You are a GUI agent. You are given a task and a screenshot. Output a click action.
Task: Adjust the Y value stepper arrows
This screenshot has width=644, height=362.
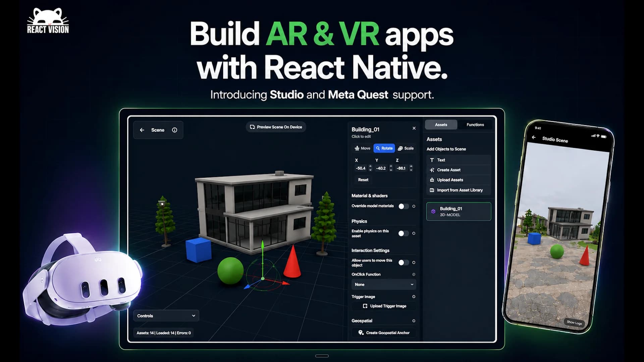pos(391,168)
